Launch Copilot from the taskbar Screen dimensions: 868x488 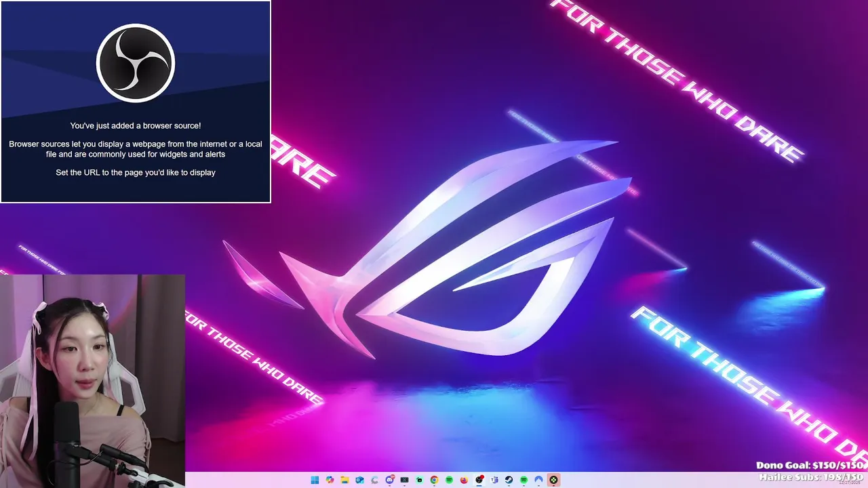pyautogui.click(x=330, y=480)
